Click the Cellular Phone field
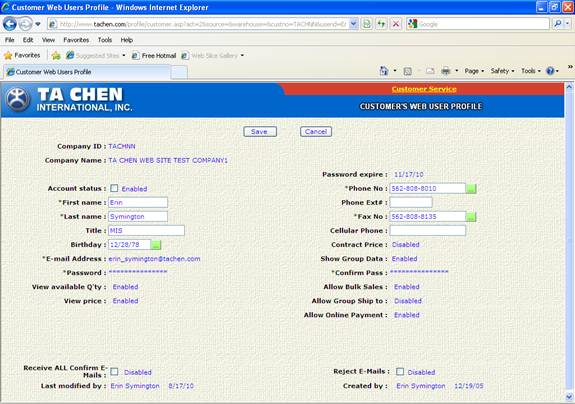This screenshot has width=575, height=404. [428, 230]
